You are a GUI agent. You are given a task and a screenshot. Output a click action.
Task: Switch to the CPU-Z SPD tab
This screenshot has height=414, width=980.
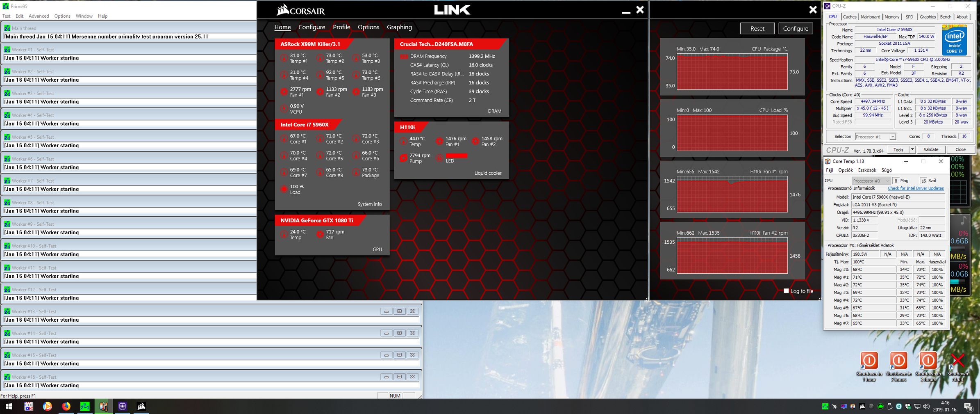coord(910,17)
